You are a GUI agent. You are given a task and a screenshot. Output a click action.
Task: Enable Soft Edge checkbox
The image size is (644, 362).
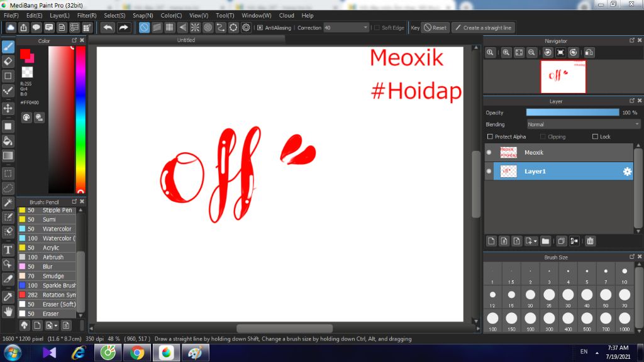(377, 28)
